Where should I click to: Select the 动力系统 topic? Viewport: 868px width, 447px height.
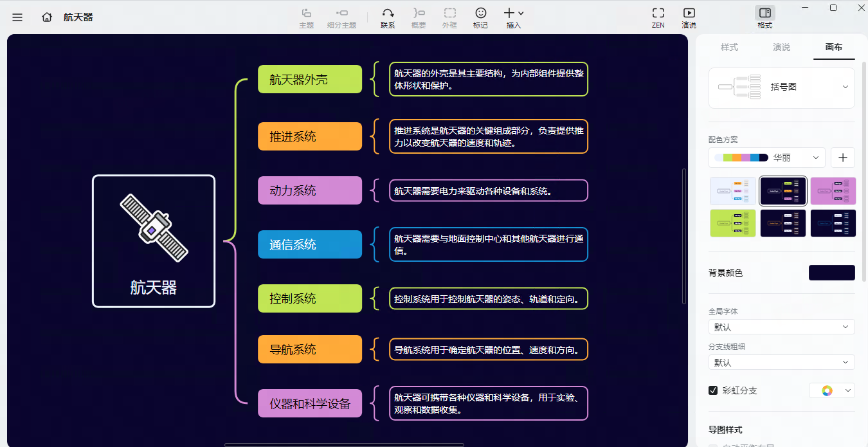coord(310,190)
